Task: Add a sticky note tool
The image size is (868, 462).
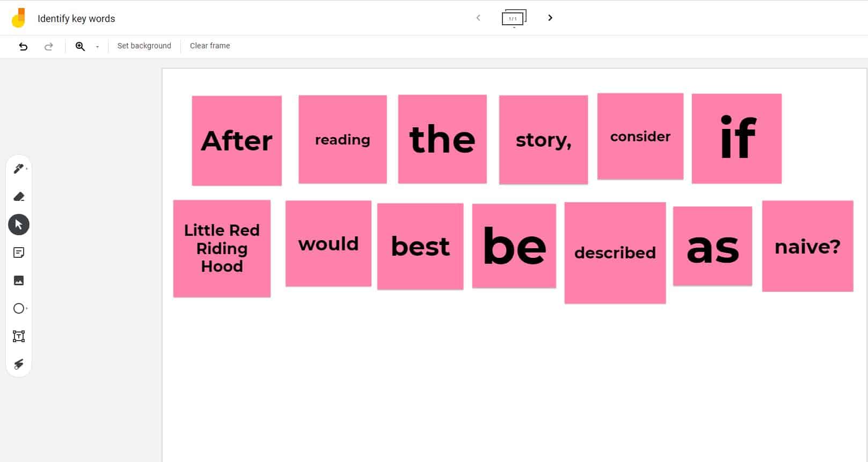Action: tap(19, 252)
